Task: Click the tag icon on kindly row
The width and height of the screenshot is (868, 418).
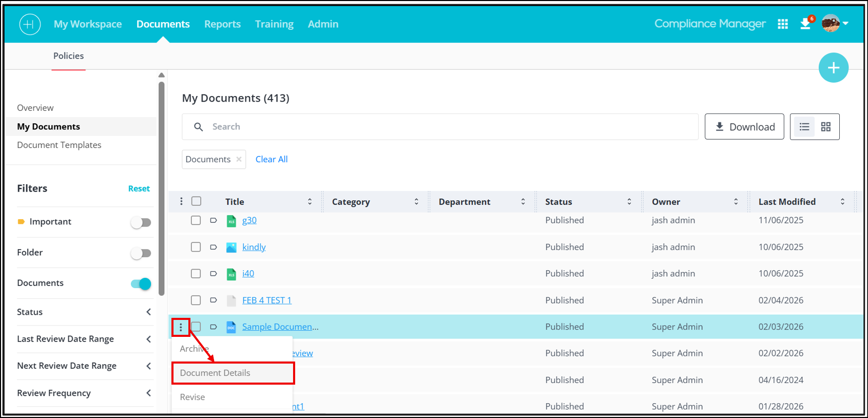Action: [214, 247]
